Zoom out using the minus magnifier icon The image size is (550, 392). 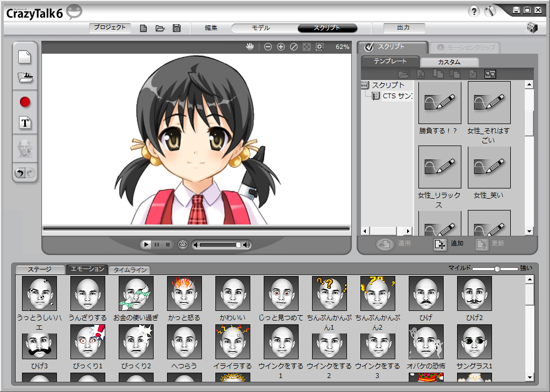268,47
